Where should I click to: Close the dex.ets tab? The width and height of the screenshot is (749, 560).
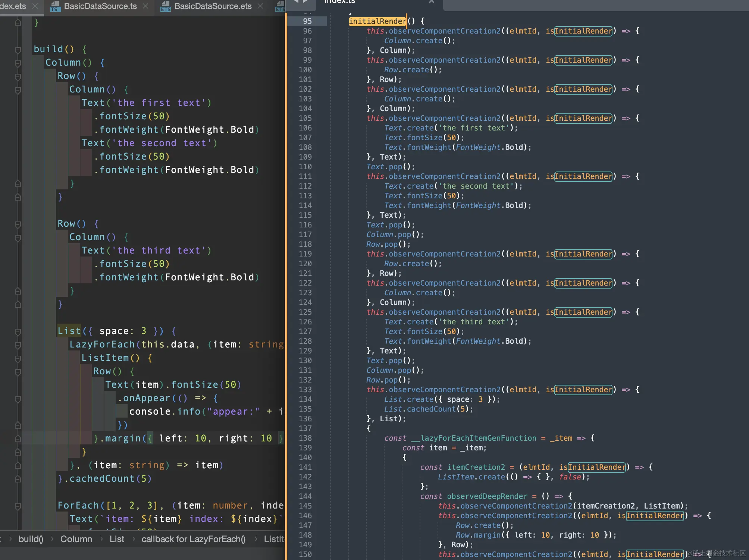(x=35, y=6)
